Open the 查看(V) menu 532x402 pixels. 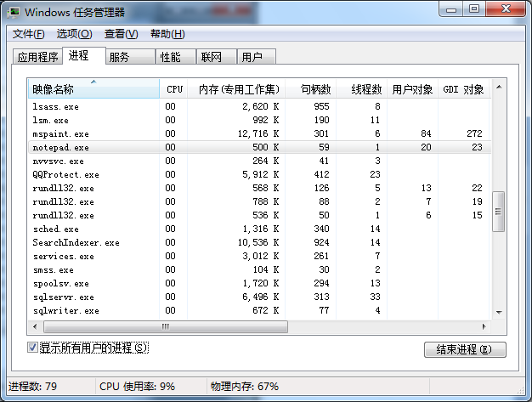[x=122, y=34]
